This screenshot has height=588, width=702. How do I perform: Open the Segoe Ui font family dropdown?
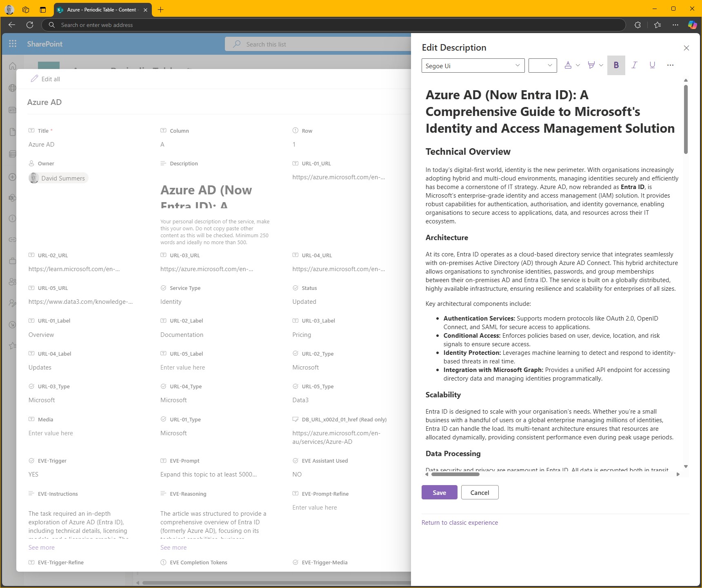click(x=472, y=65)
